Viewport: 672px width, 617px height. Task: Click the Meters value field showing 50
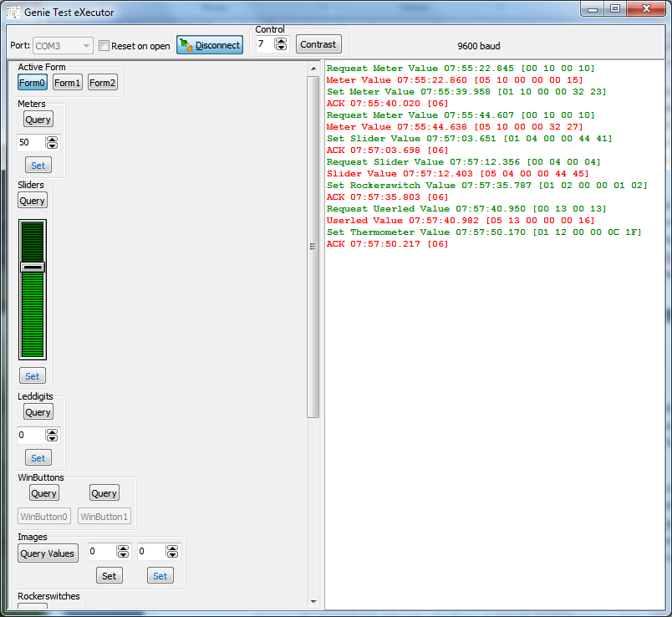point(31,142)
